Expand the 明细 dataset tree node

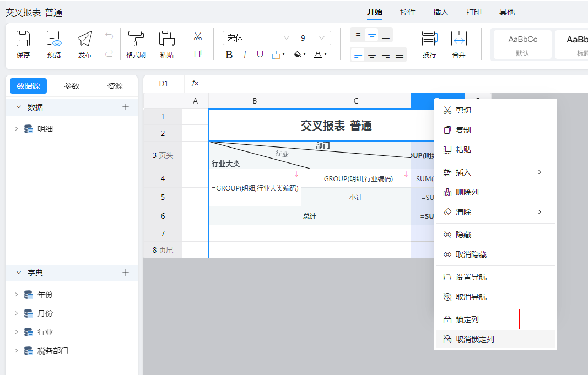17,129
